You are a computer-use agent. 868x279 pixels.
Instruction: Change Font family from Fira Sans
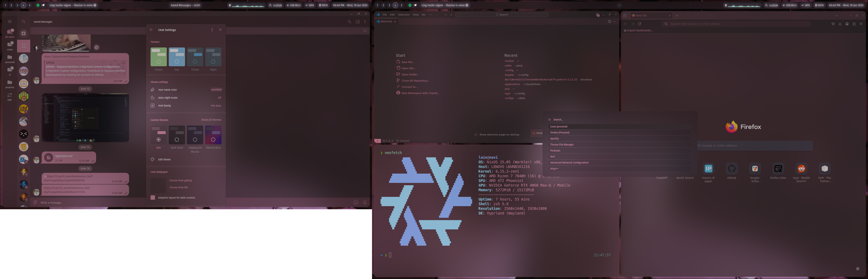click(x=186, y=105)
